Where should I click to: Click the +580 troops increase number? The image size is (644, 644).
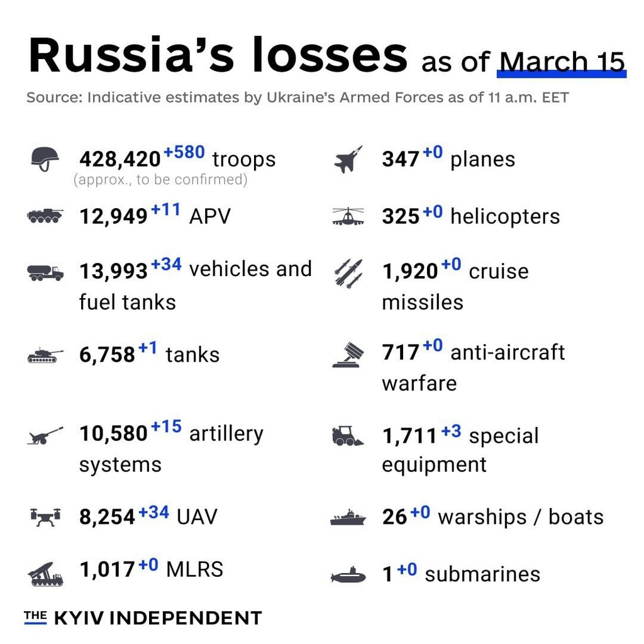pyautogui.click(x=184, y=152)
